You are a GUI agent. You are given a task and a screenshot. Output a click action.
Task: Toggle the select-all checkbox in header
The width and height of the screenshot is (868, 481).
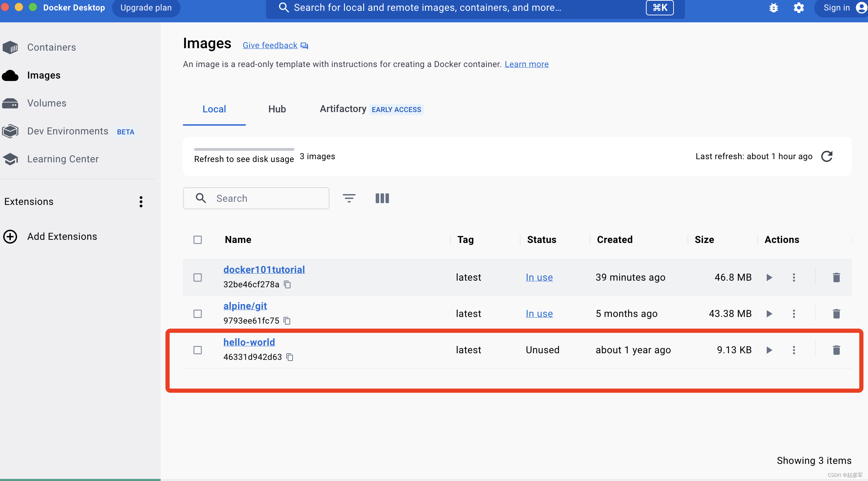pos(197,239)
